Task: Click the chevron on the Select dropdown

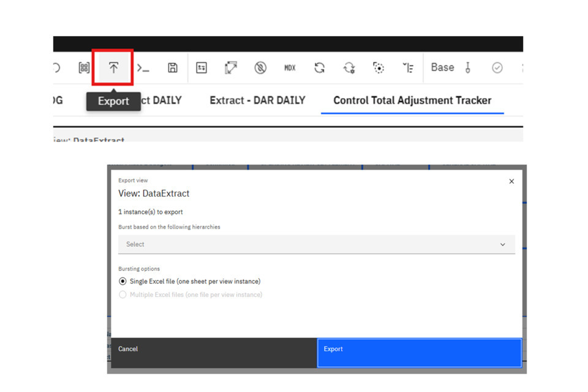Action: tap(503, 244)
